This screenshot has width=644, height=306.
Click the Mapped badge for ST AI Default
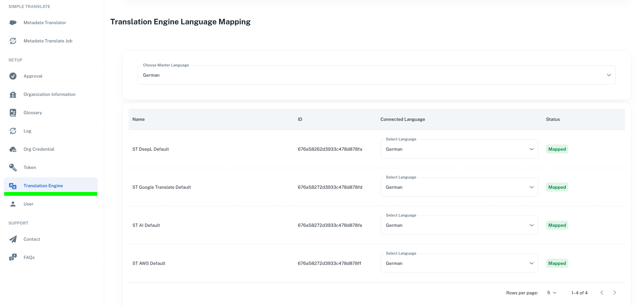coord(557,225)
